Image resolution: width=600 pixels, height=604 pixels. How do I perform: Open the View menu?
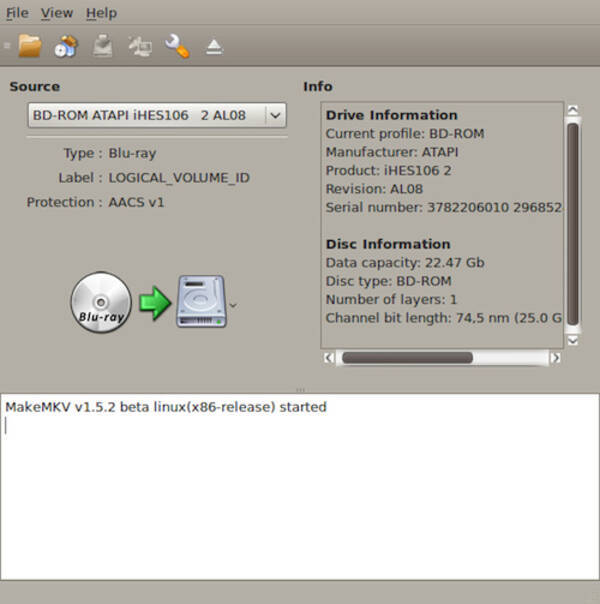click(57, 13)
